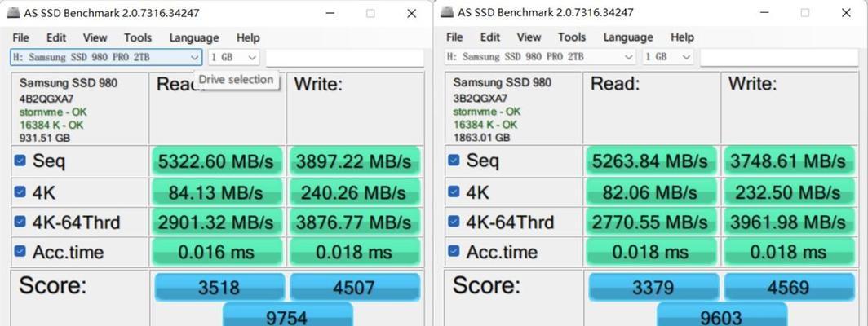Toggle Acc.time checkbox in right window
This screenshot has width=868, height=326.
coord(454,251)
